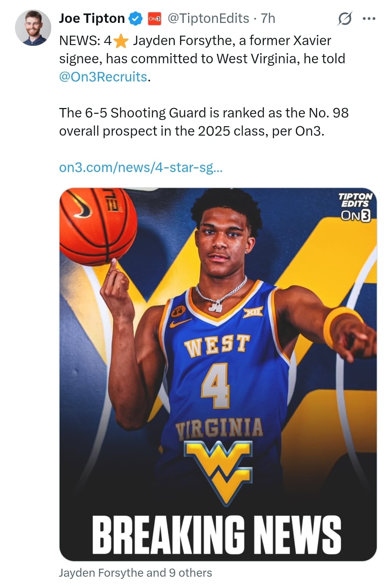Click the gold star emoji in tweet
Screen dimensions: 392x584
121,41
